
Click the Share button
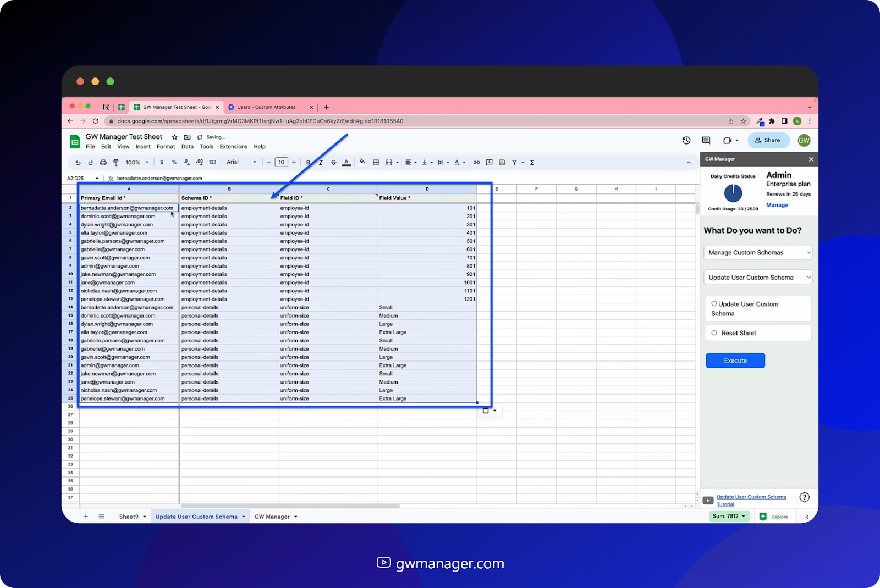pyautogui.click(x=768, y=141)
